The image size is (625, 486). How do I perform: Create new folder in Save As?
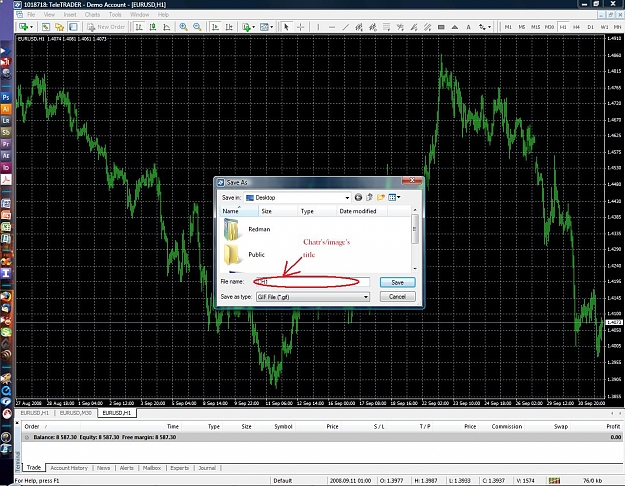381,197
